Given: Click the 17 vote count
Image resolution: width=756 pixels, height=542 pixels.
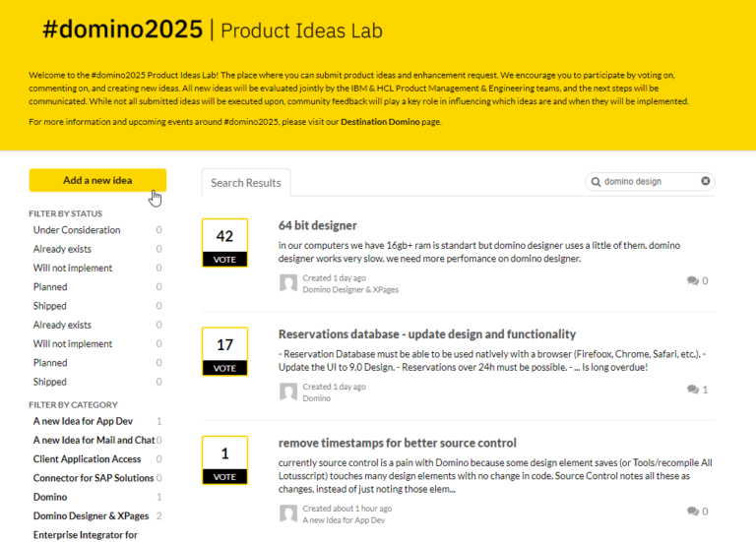Looking at the screenshot, I should tap(224, 345).
